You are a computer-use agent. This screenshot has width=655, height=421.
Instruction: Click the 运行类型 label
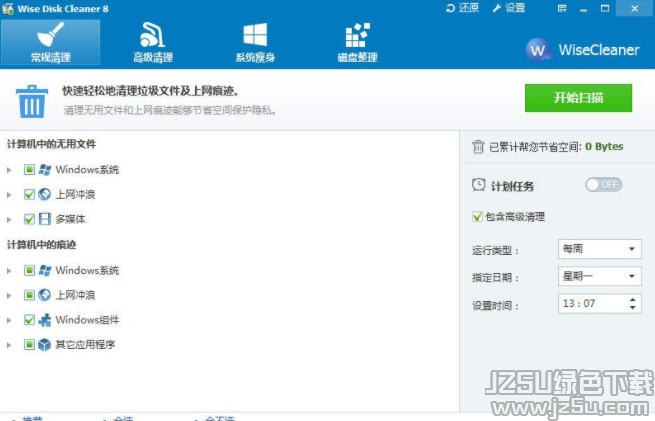(495, 251)
